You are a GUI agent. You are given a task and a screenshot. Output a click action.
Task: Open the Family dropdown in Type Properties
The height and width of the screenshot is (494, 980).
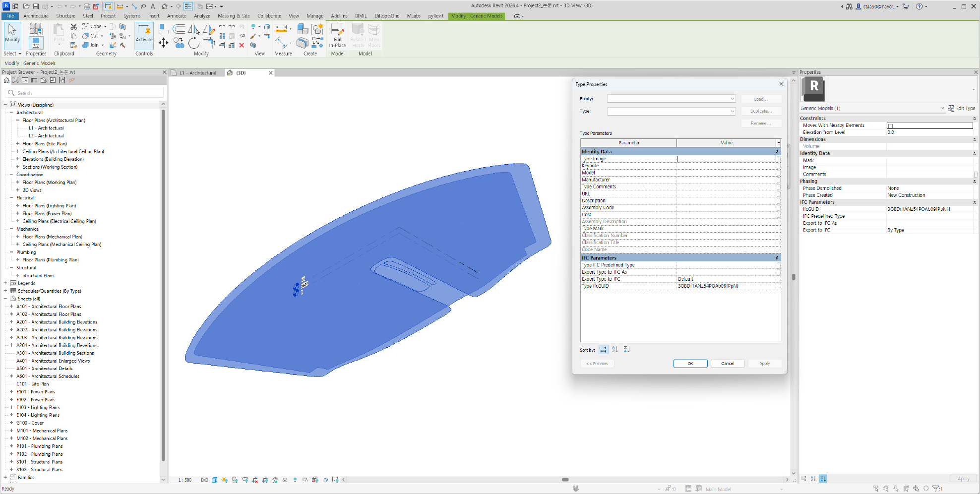pyautogui.click(x=672, y=99)
